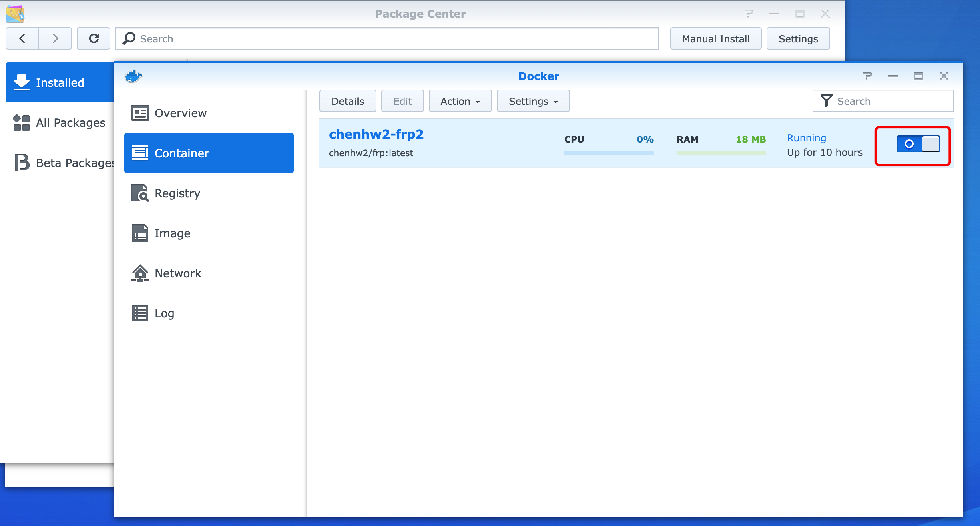Click the Package Center refresh icon

tap(94, 38)
